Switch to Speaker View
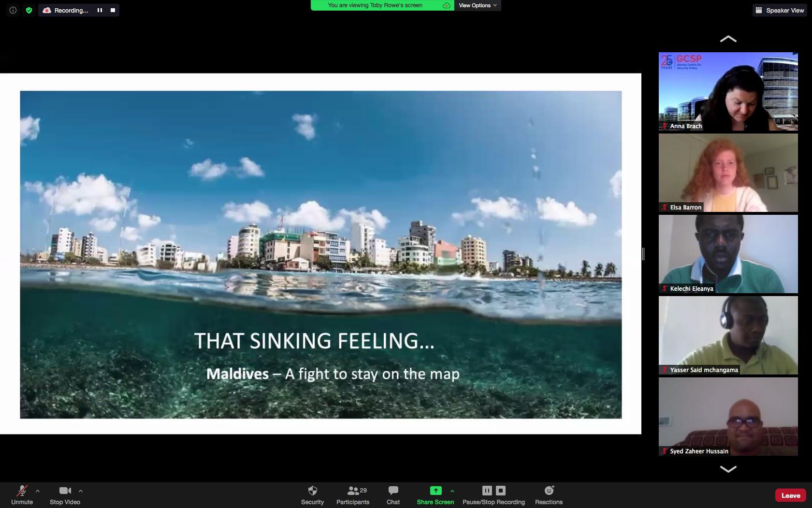The width and height of the screenshot is (812, 508). pyautogui.click(x=780, y=10)
